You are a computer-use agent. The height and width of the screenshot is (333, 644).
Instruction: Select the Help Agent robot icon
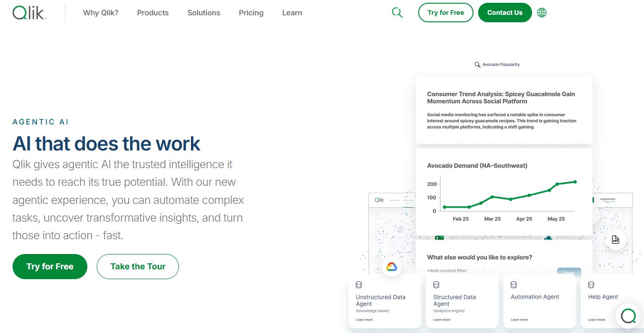[591, 284]
